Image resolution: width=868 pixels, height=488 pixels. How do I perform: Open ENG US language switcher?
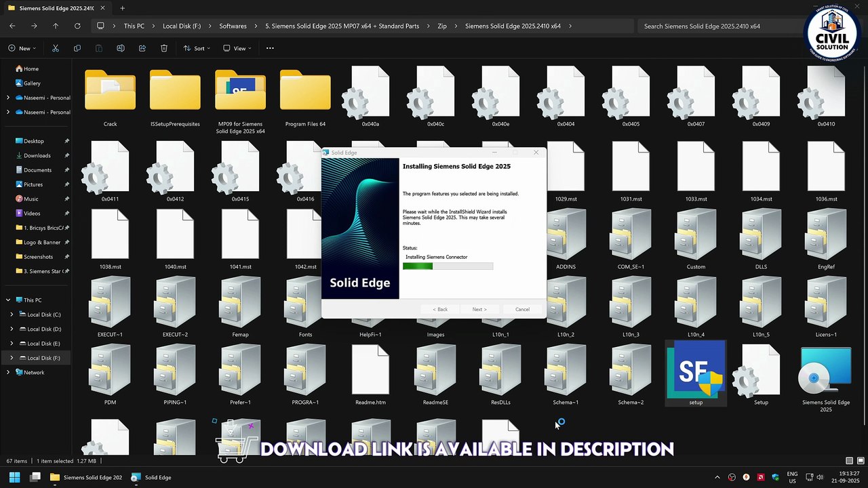click(792, 477)
